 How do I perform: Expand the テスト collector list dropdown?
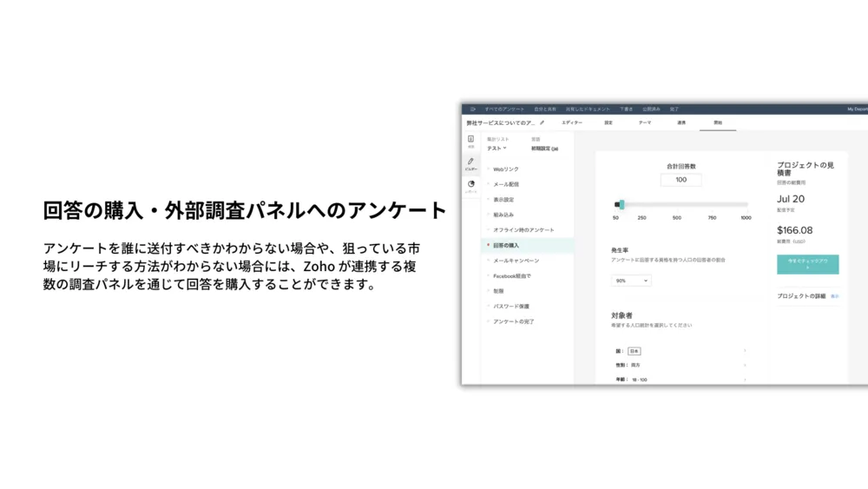[x=496, y=149]
